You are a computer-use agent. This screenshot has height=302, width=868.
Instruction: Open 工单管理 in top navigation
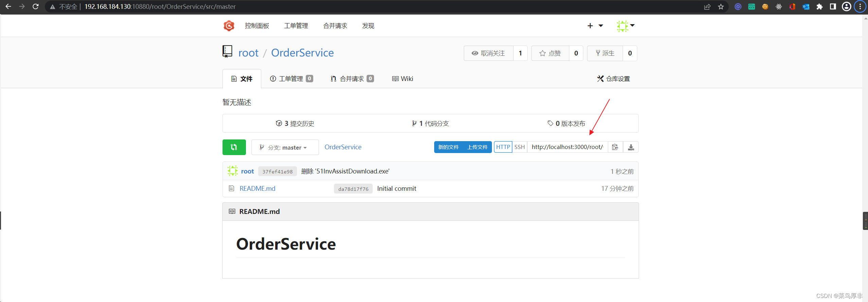pos(296,26)
